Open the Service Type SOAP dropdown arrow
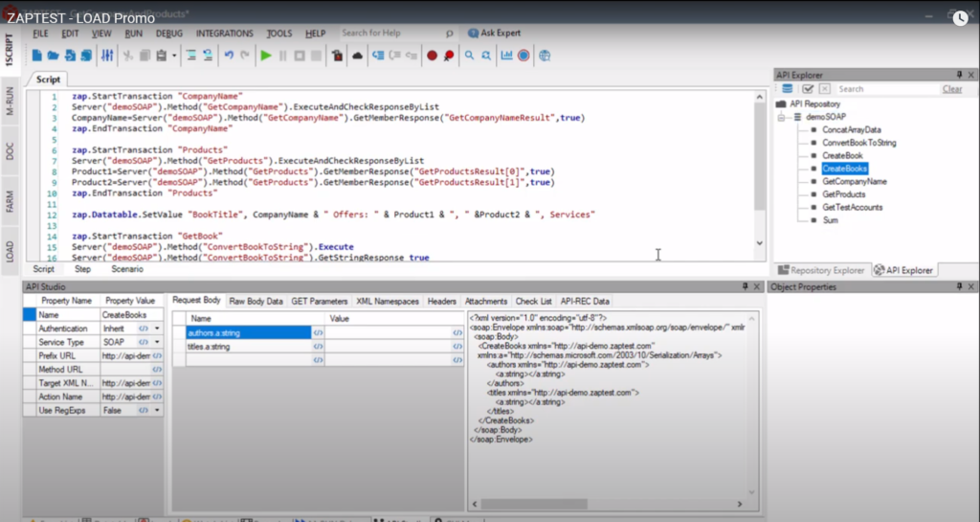The width and height of the screenshot is (980, 522). 157,343
